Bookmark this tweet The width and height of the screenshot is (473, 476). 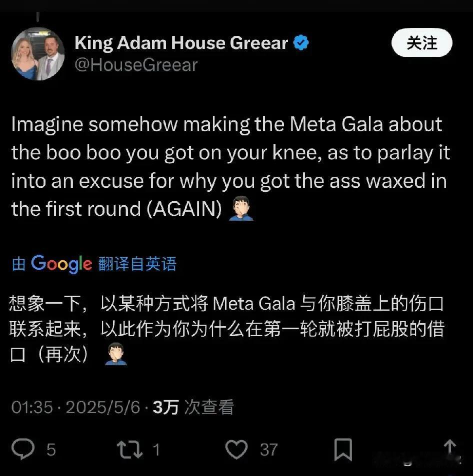[x=343, y=450]
